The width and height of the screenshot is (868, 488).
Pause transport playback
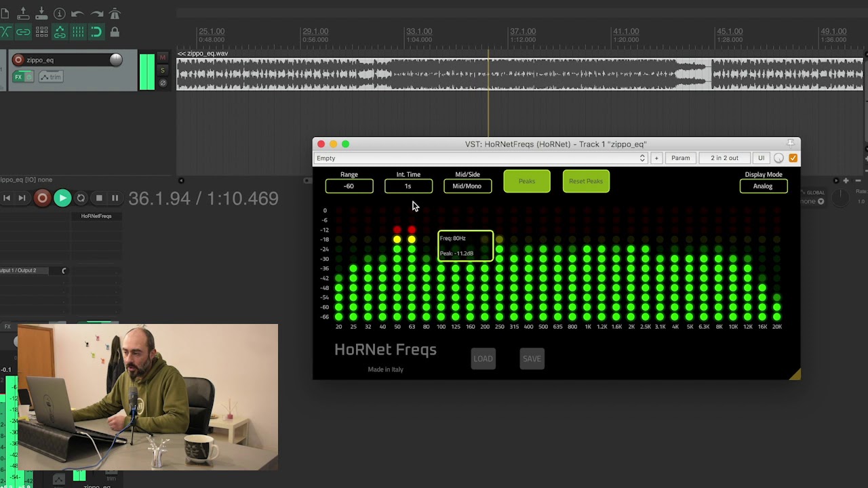pos(115,198)
